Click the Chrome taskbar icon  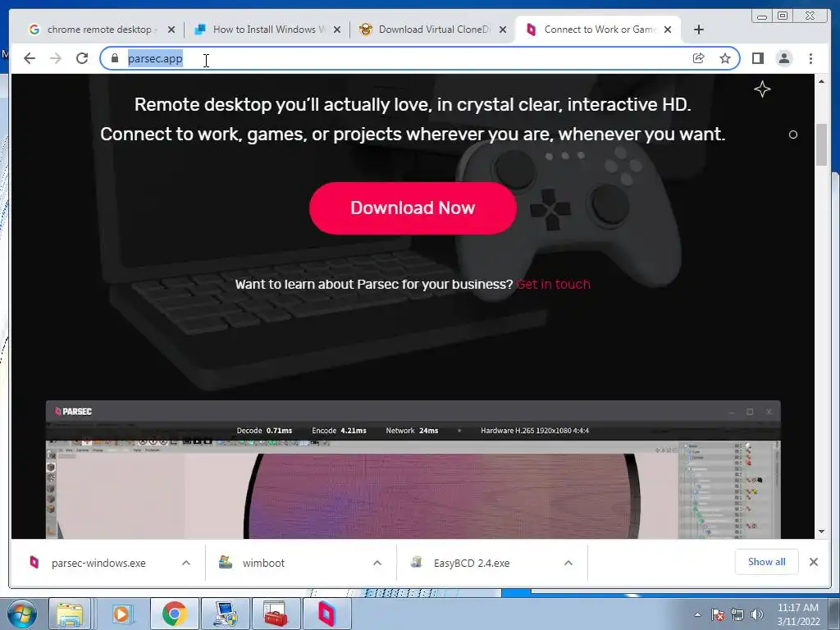174,614
